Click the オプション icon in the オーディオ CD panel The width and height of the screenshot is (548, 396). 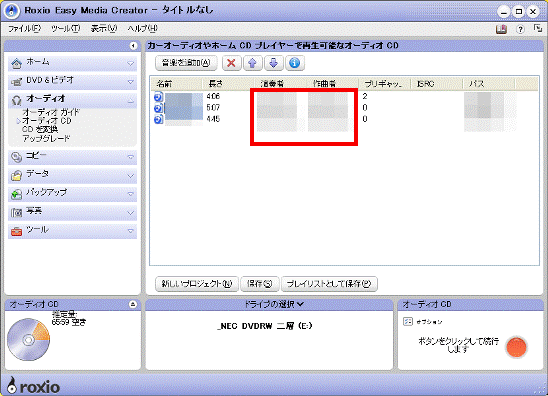(408, 322)
